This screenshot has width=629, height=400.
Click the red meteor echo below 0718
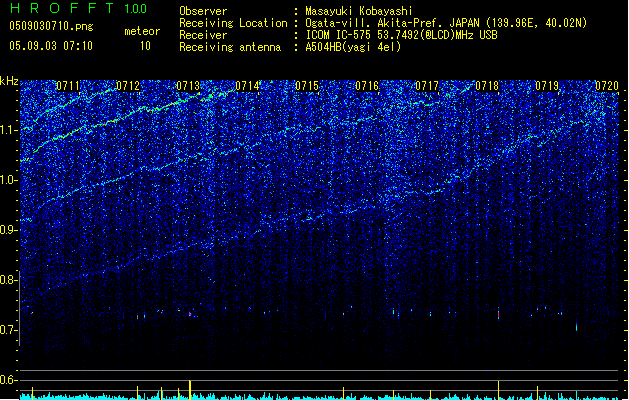[499, 315]
